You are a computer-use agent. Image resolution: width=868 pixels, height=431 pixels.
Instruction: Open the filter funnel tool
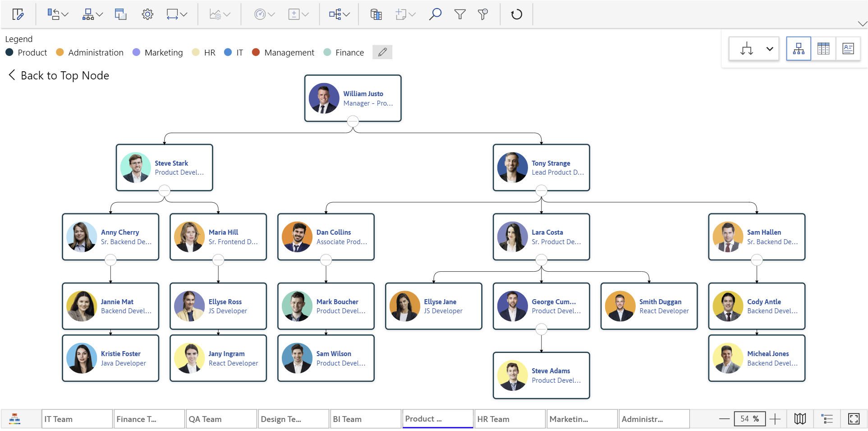click(459, 14)
